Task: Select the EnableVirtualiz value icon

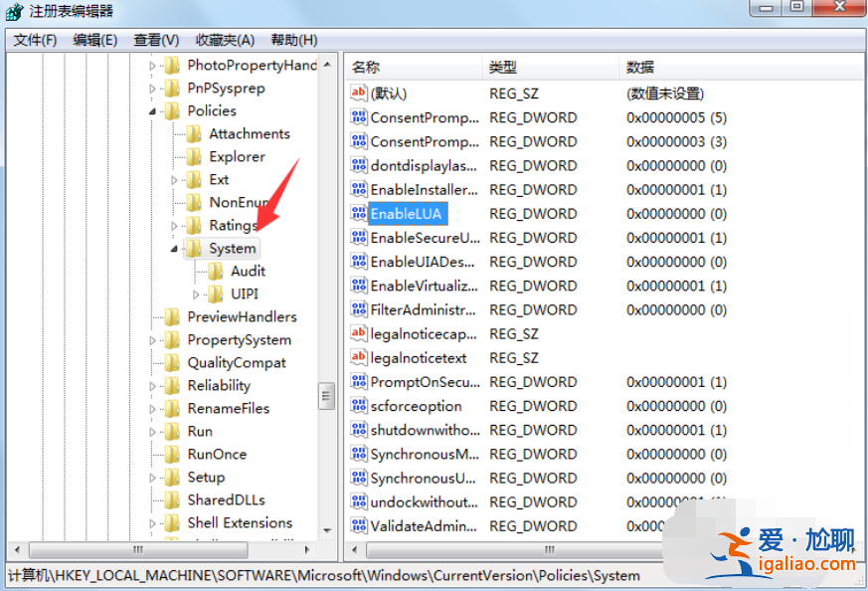Action: (359, 286)
